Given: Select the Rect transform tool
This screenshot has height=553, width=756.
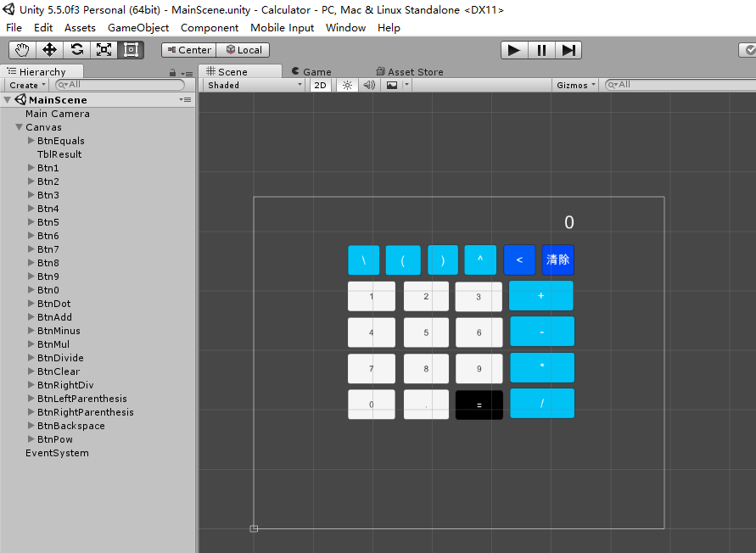Looking at the screenshot, I should tap(132, 50).
